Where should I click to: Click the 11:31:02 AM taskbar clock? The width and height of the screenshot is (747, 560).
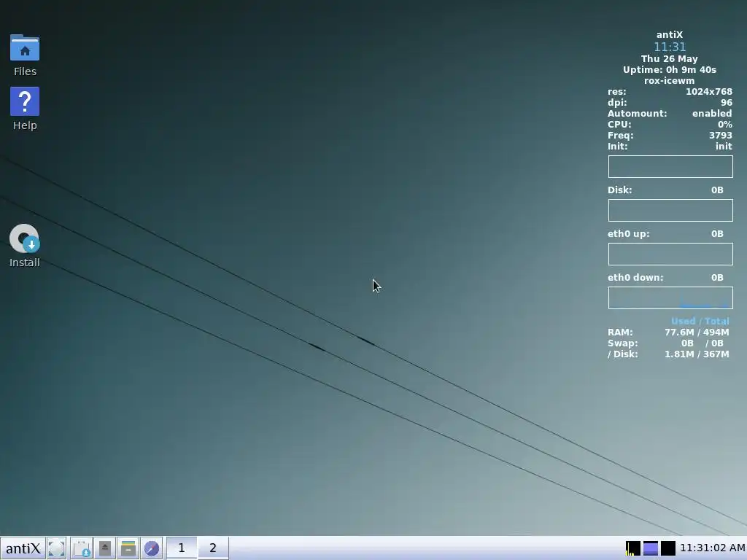[x=712, y=548]
